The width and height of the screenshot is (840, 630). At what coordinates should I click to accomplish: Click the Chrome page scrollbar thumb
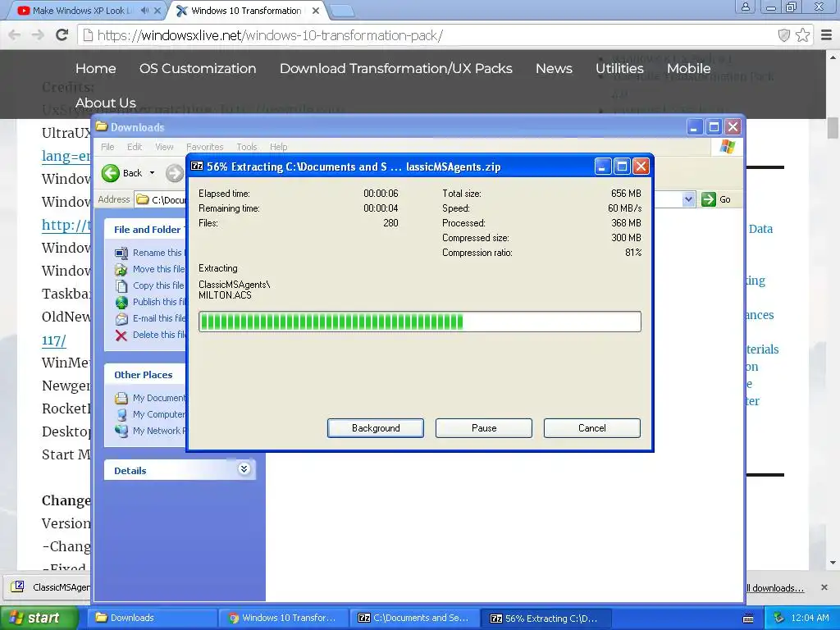point(833,129)
